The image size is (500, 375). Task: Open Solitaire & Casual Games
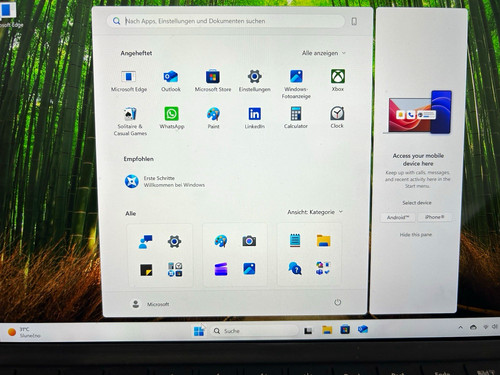tap(130, 121)
